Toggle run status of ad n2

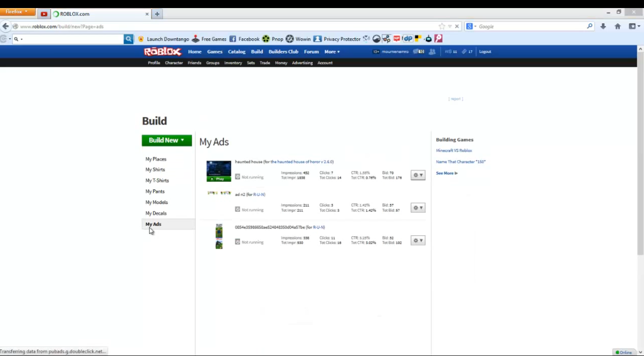click(x=238, y=209)
